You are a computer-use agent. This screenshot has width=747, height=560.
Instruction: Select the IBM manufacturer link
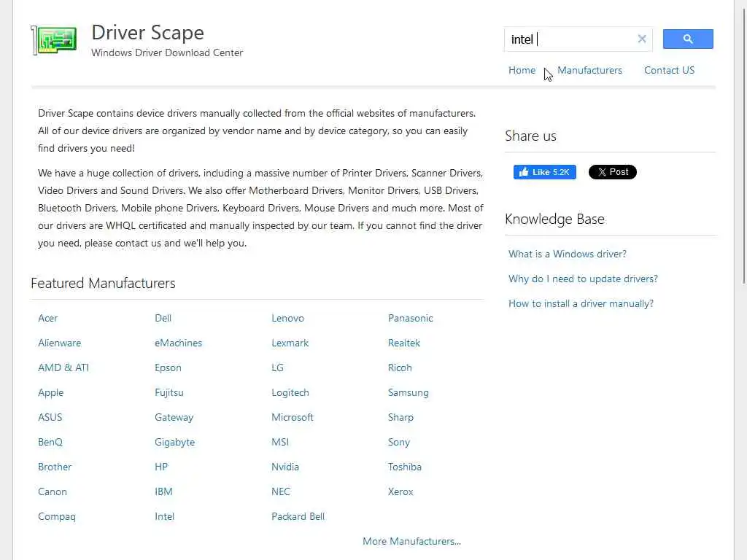(163, 491)
